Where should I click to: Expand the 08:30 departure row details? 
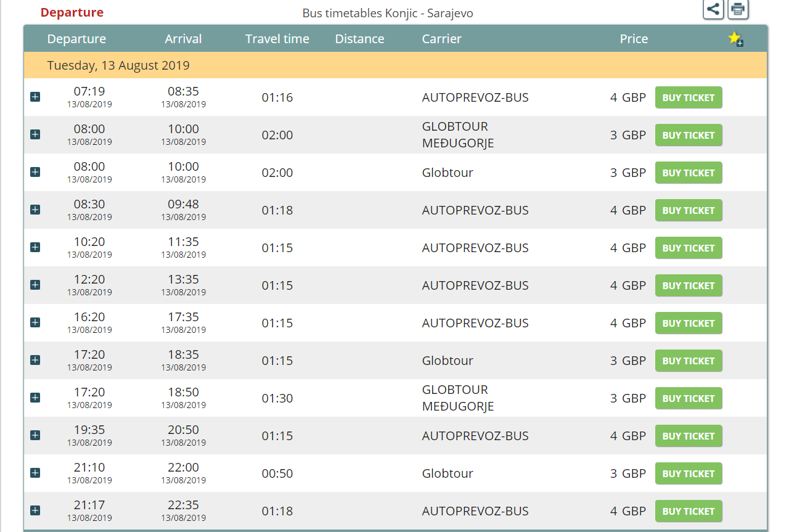click(35, 210)
